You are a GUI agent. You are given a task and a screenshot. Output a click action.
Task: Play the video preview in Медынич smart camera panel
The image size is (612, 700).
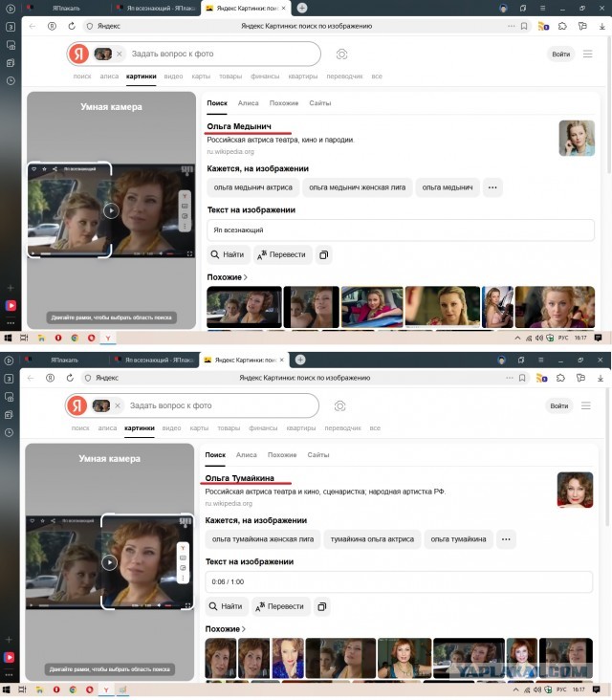tap(111, 210)
